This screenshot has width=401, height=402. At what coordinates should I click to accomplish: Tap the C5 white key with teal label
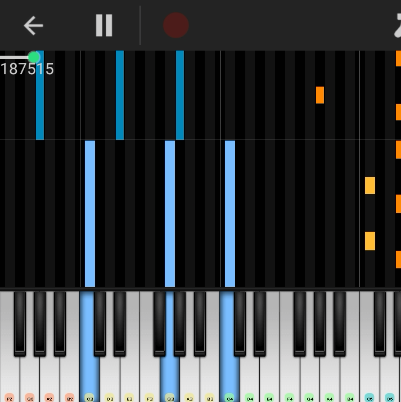(369, 380)
